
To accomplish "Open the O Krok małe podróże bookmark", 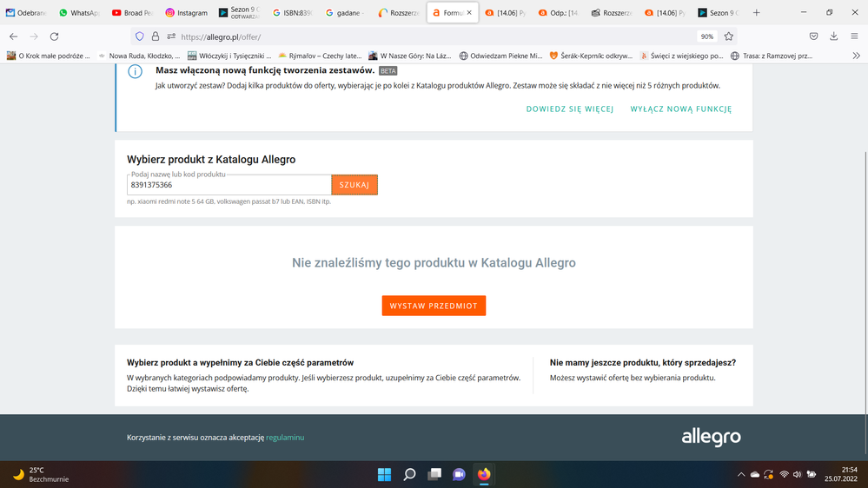I will (x=48, y=56).
